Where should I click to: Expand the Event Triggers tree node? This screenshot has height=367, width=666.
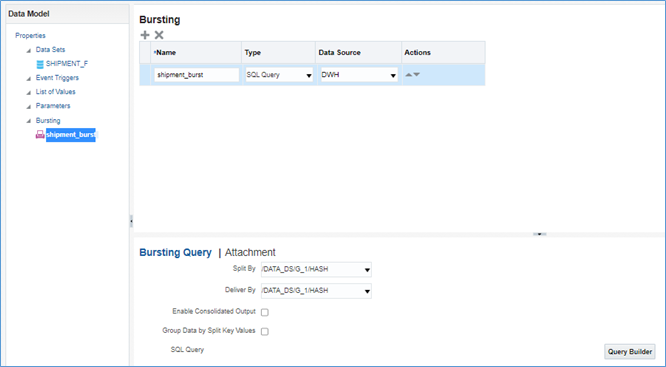pyautogui.click(x=29, y=79)
